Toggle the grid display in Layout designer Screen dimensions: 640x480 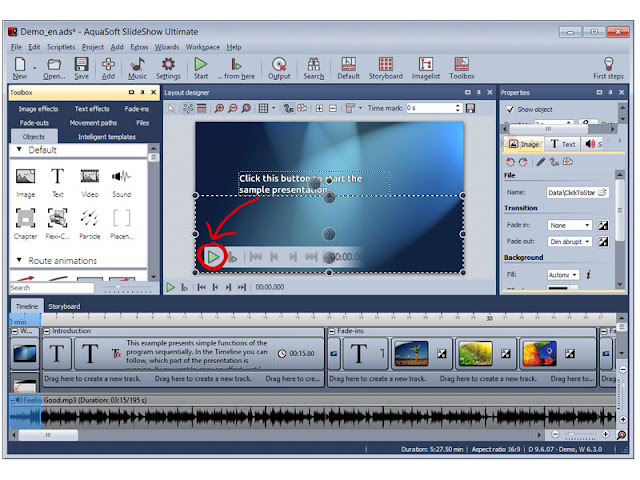click(x=264, y=108)
